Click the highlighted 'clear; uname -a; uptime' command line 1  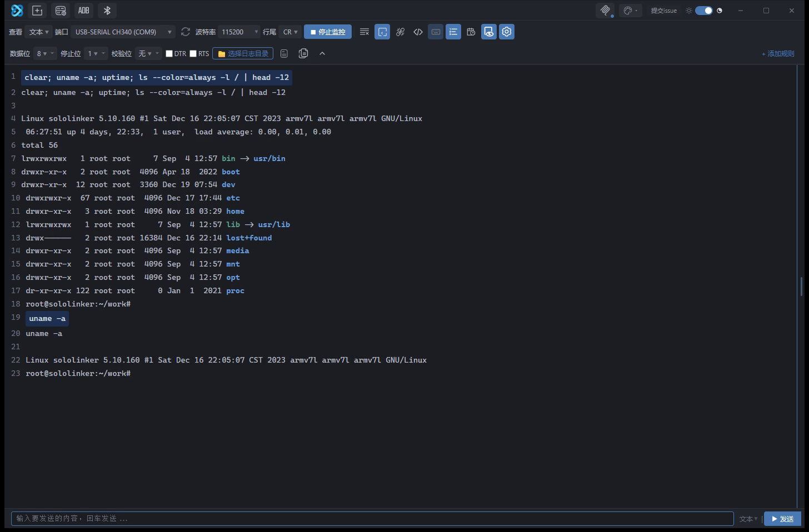157,77
